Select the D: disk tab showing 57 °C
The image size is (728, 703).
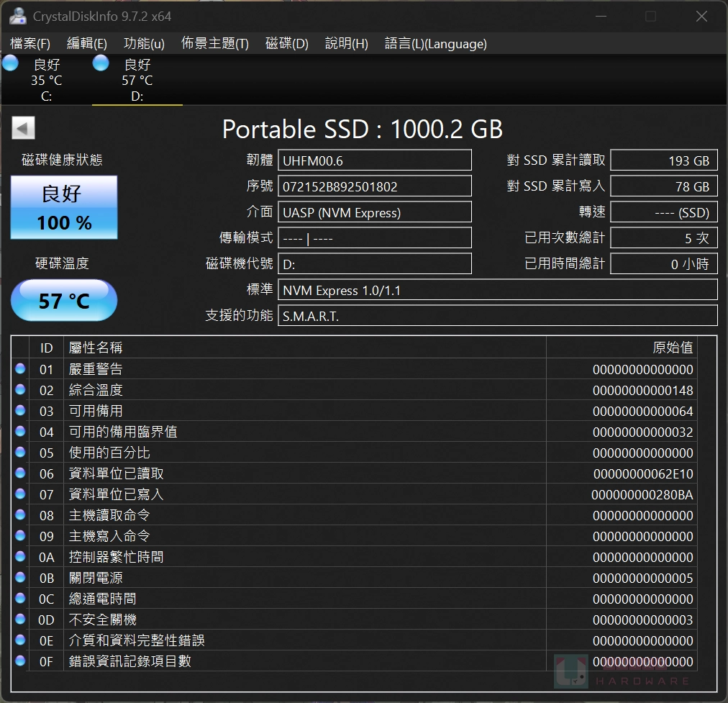[x=137, y=81]
